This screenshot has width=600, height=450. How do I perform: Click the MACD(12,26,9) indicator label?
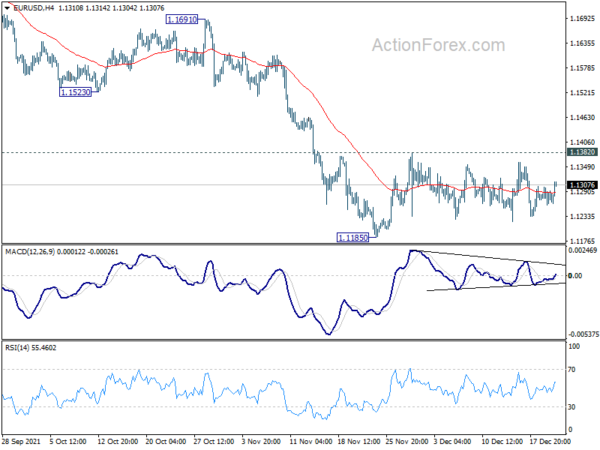pos(30,252)
